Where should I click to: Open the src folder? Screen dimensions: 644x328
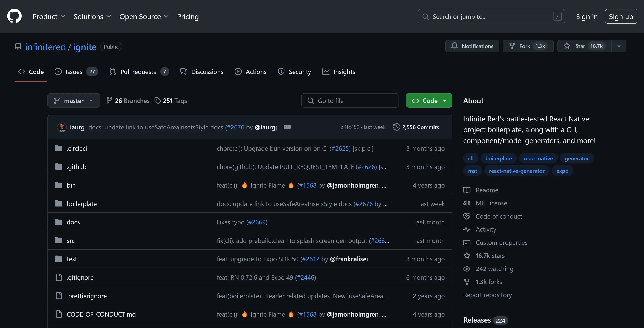[71, 240]
